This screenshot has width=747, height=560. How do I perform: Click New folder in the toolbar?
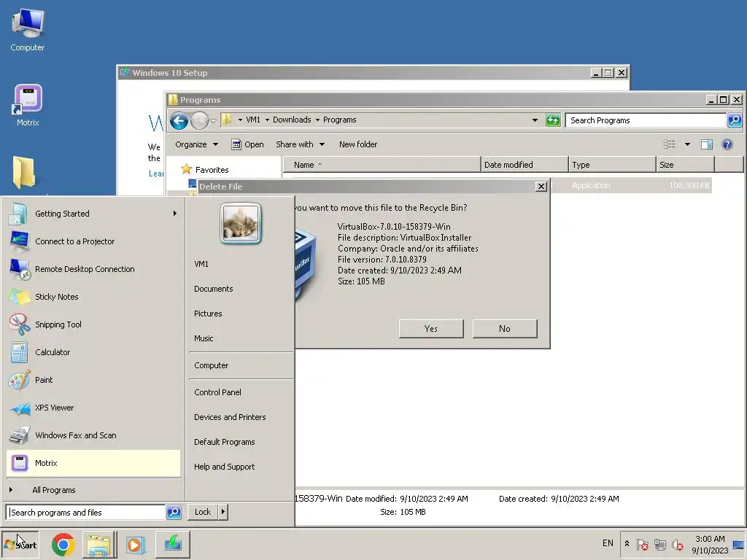[x=358, y=144]
